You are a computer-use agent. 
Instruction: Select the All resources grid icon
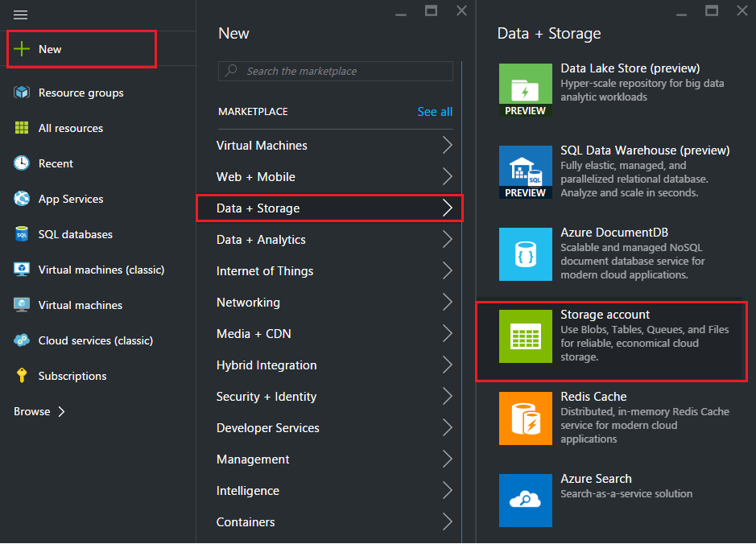point(22,128)
